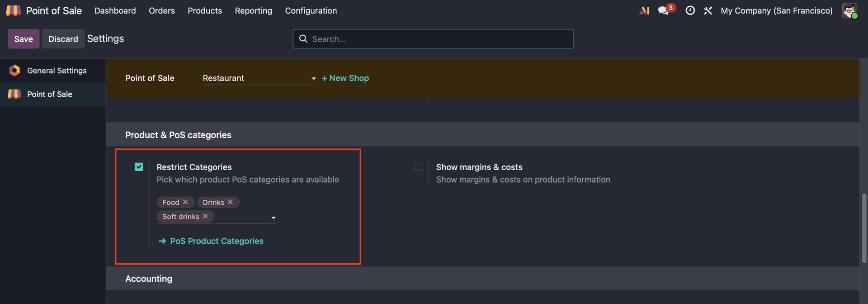The height and width of the screenshot is (304, 868).
Task: Focus the settings Search field
Action: pyautogui.click(x=439, y=39)
